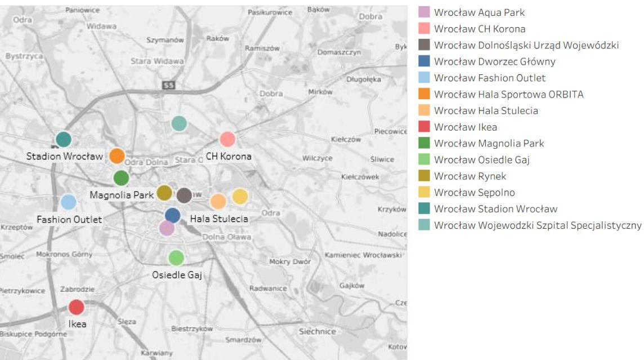Select the yellow Sępolno marker on the map
The width and height of the screenshot is (644, 360).
(240, 196)
